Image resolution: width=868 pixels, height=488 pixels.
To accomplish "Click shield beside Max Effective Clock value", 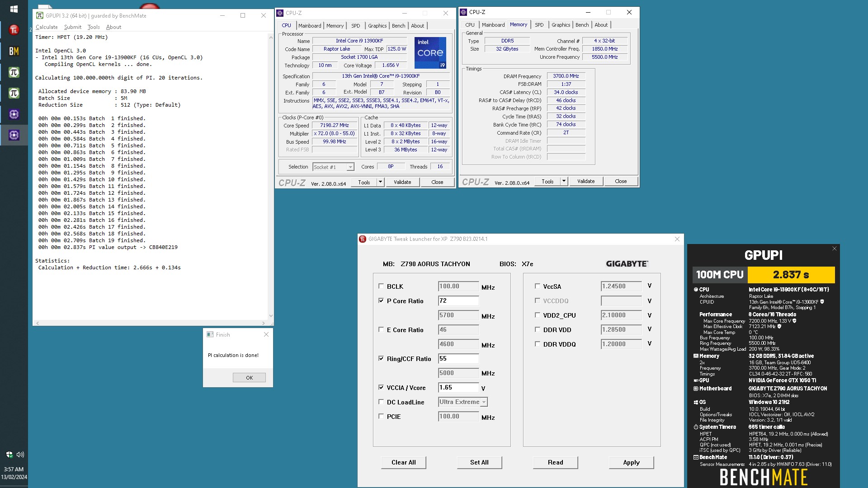I will [779, 326].
